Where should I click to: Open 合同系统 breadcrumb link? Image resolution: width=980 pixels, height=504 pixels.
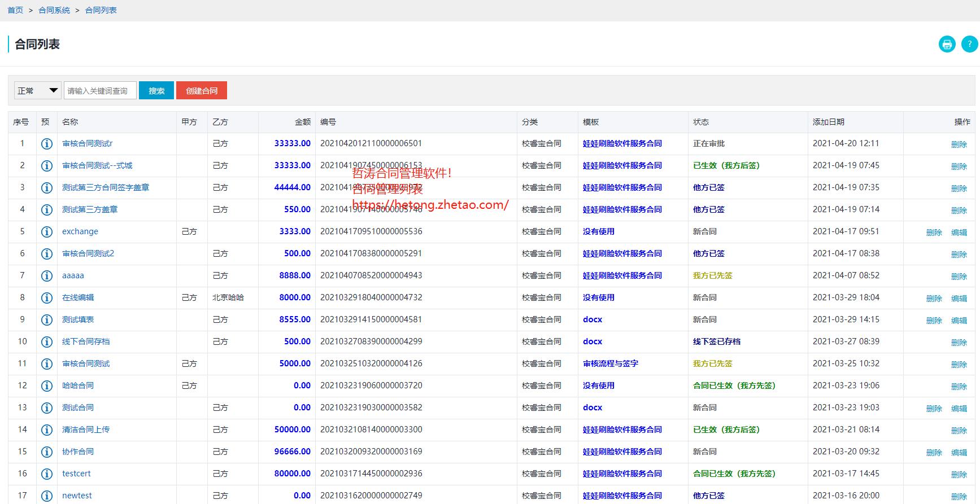click(54, 10)
